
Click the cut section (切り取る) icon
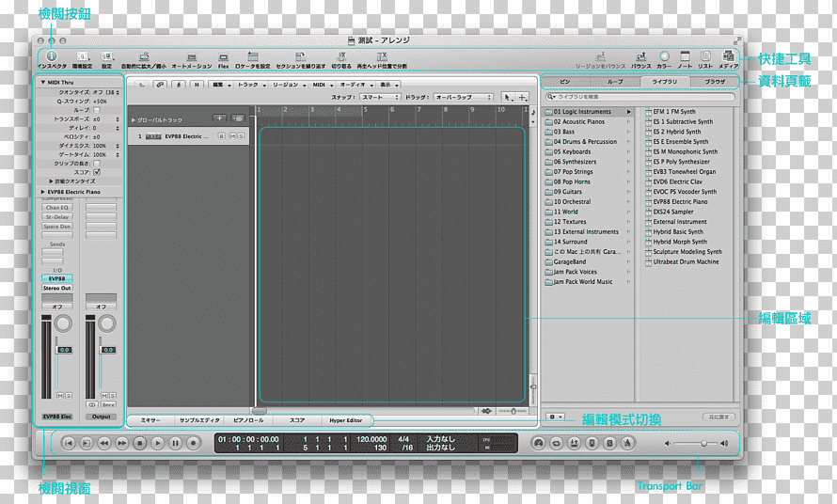(x=341, y=56)
